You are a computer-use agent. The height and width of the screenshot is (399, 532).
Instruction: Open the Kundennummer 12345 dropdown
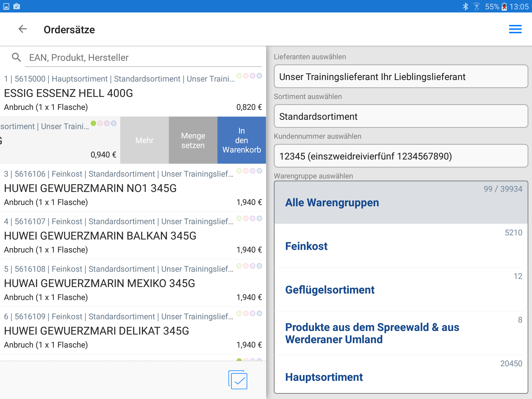point(401,156)
